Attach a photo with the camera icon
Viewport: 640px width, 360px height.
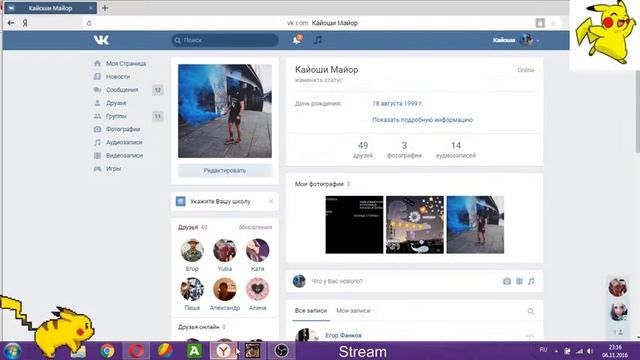click(507, 281)
